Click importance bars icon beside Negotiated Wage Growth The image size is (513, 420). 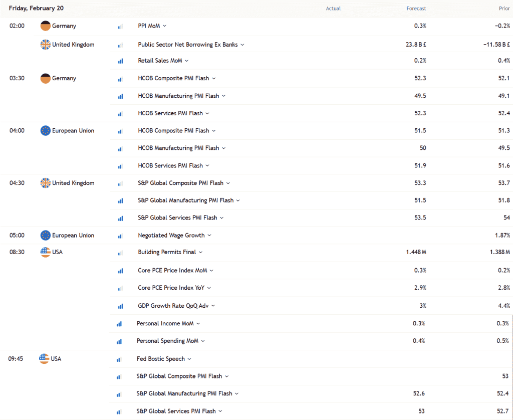coord(120,236)
